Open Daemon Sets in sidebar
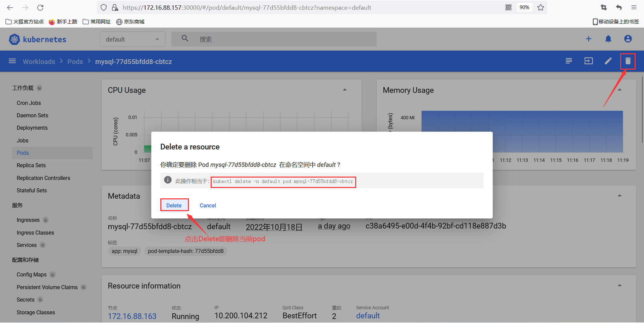This screenshot has height=323, width=644. click(33, 115)
